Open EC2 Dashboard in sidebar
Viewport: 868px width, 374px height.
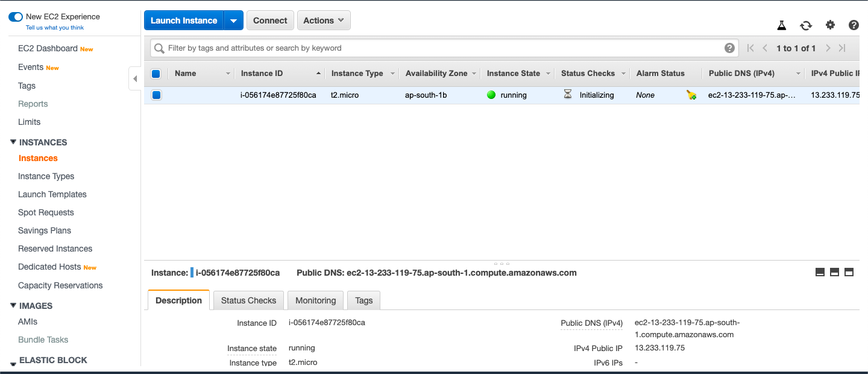point(48,48)
